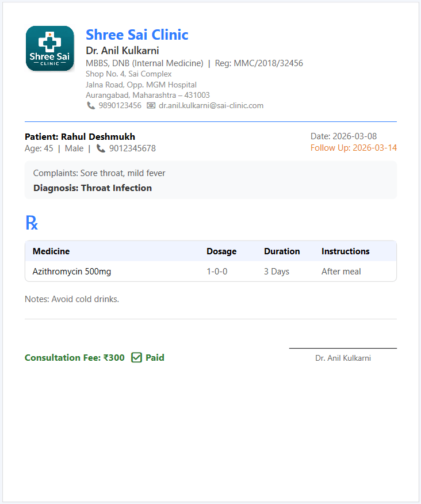Click the patient phone icon

(101, 148)
